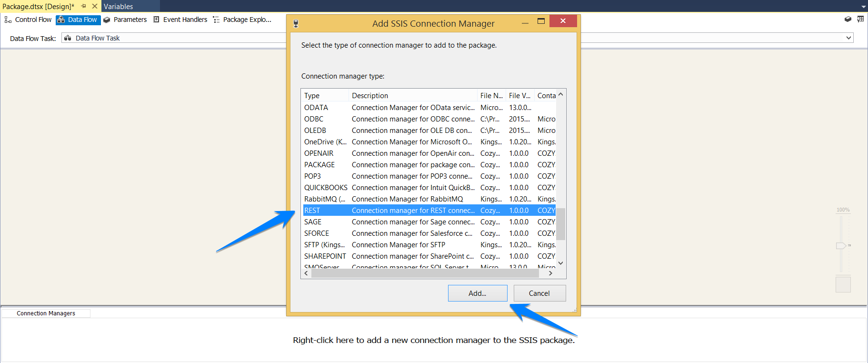Select the POP3 connection type row

click(x=429, y=176)
